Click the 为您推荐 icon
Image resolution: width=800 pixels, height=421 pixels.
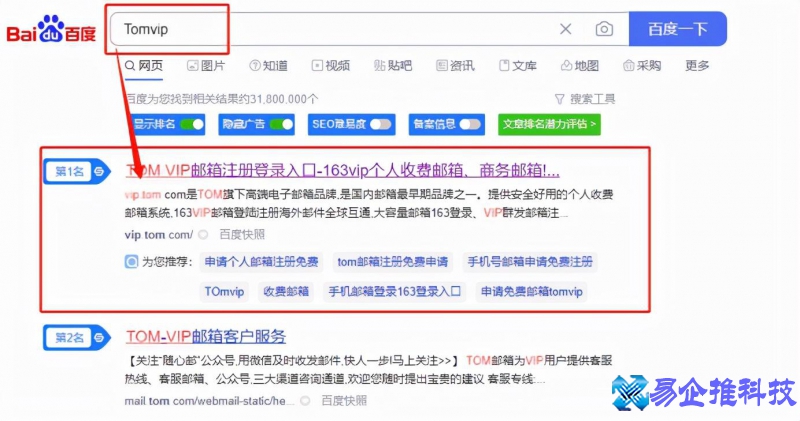(x=131, y=262)
